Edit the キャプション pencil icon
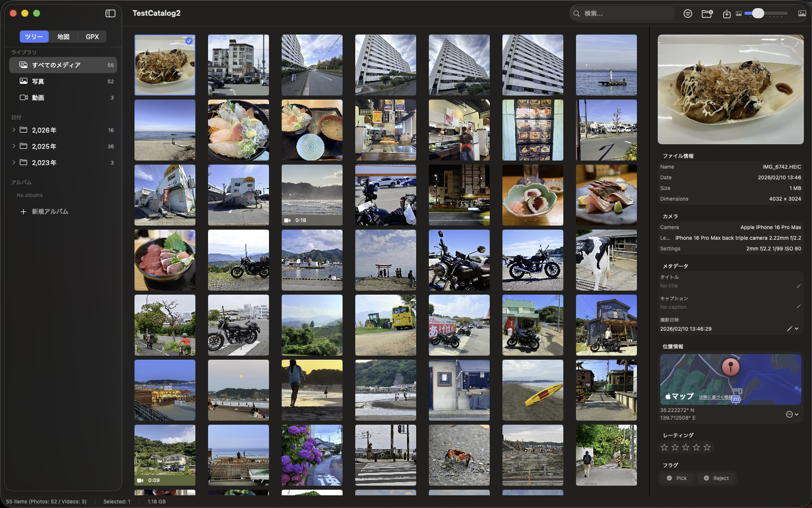 (798, 307)
